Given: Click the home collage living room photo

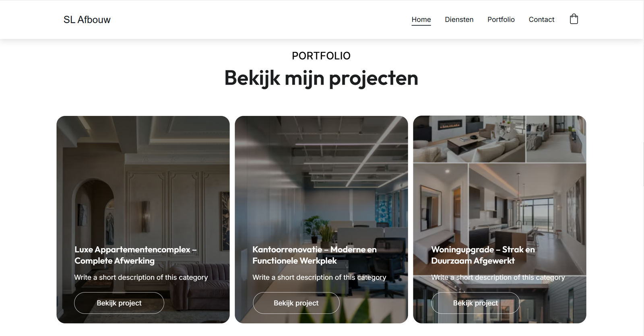Looking at the screenshot, I should pyautogui.click(x=500, y=181).
